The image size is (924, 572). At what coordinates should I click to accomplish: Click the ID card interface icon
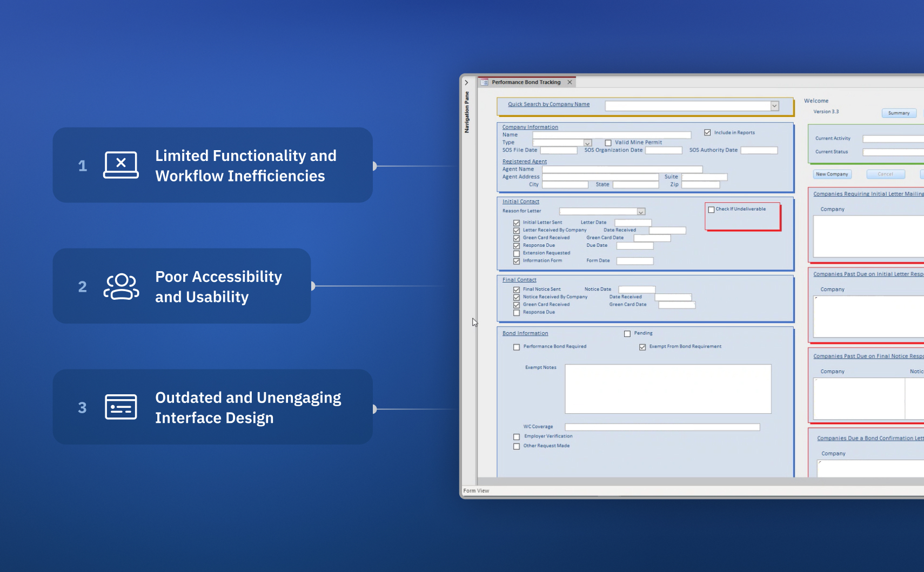pos(121,407)
